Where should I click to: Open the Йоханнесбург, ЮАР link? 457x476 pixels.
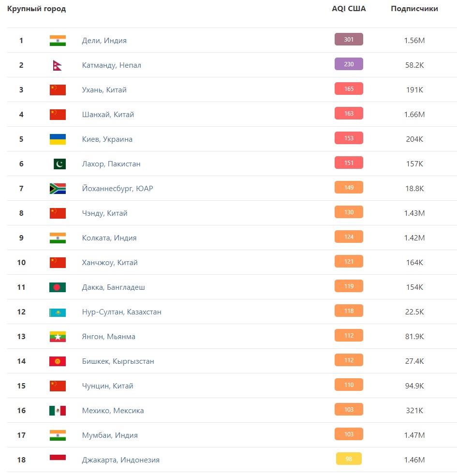118,189
